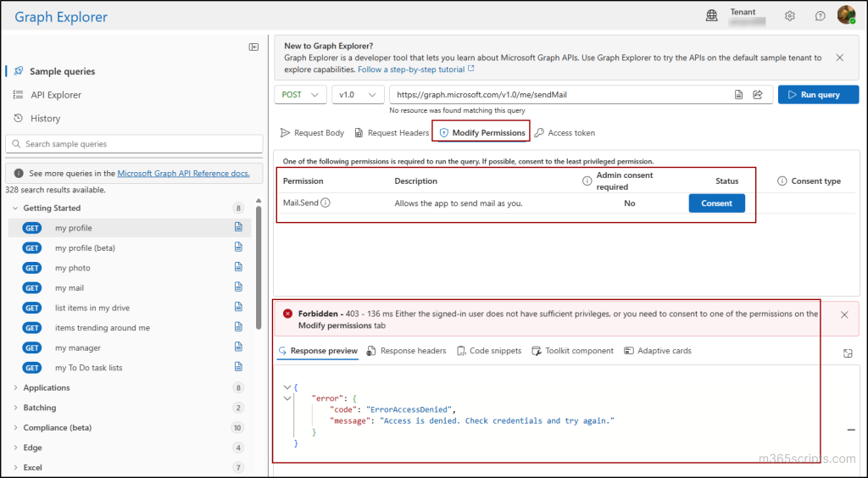This screenshot has height=478, width=868.
Task: Click the documentation icon in the URL bar
Action: (738, 95)
